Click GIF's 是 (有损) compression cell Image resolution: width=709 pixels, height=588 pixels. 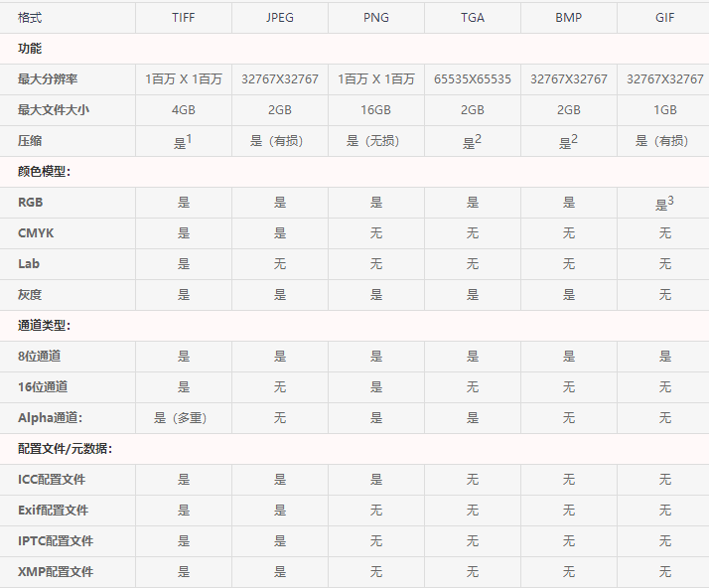662,141
